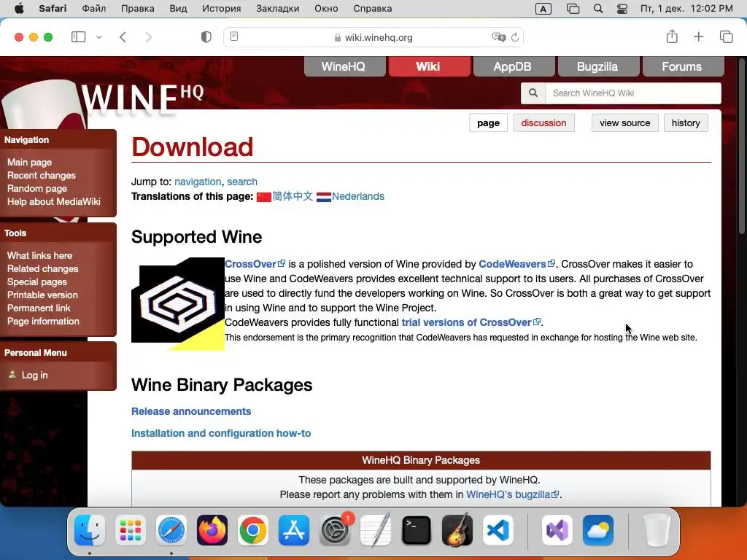Open Special pages link
The image size is (747, 560).
point(36,282)
